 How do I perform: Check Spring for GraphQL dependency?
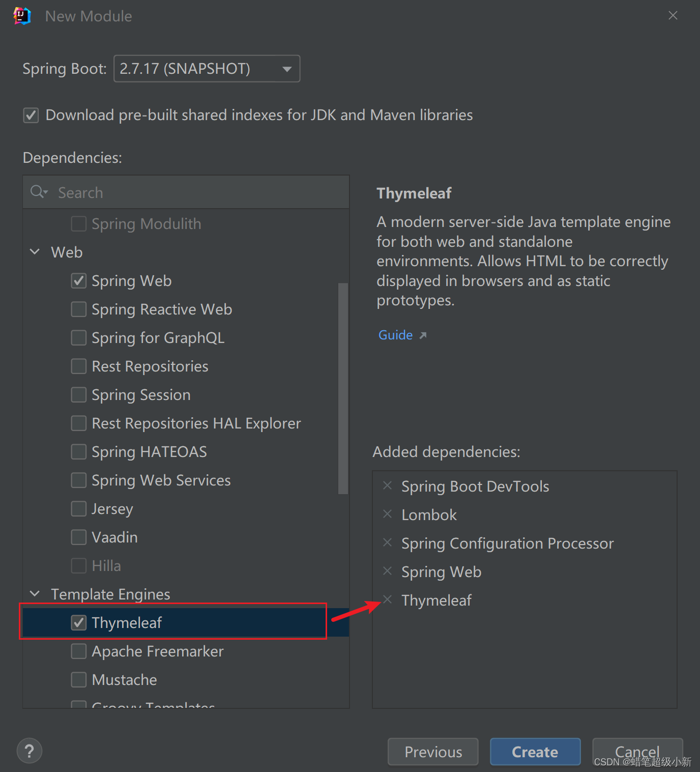[x=79, y=338]
